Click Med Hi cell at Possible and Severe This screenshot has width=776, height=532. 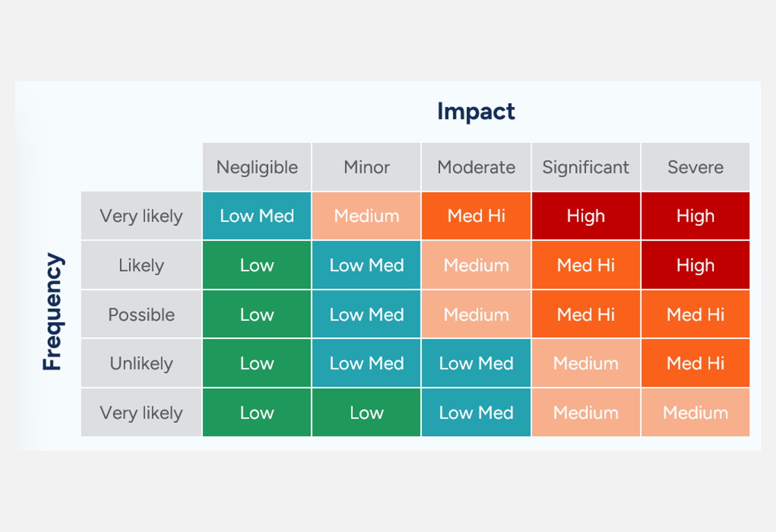[x=695, y=314]
